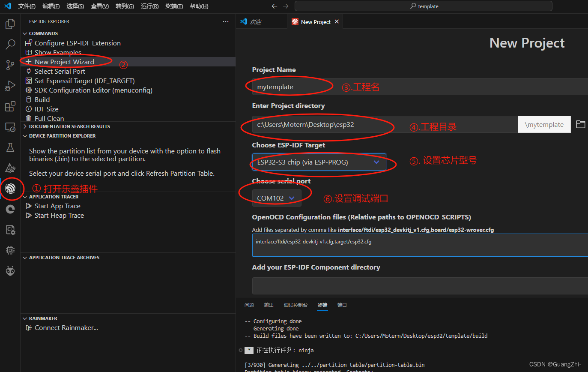Open the chip icon view in activity bar
Screen dimensions: 588x372
click(x=10, y=250)
